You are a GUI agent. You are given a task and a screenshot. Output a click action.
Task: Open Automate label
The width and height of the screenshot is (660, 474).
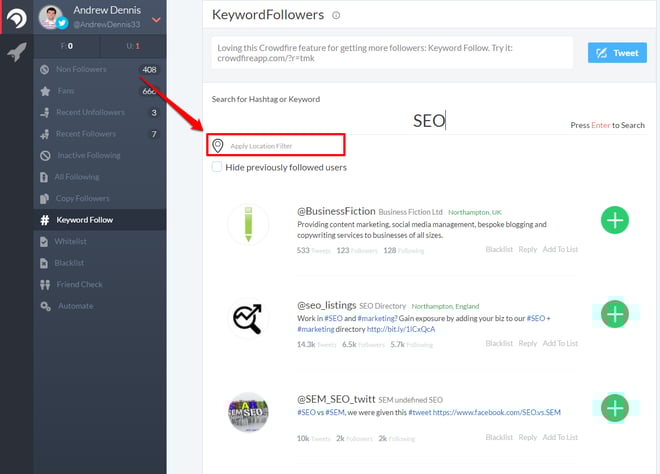click(76, 306)
